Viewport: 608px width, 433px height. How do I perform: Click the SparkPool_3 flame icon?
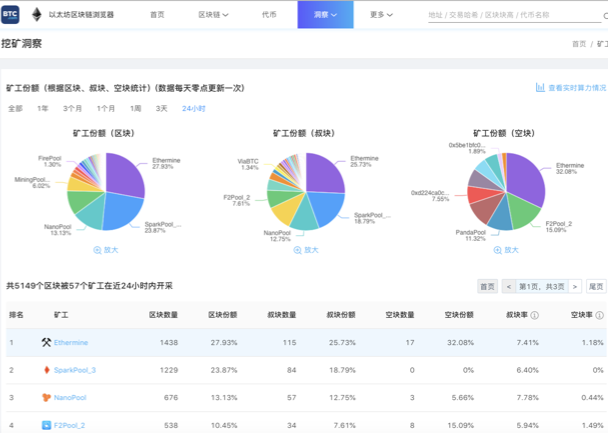(47, 370)
